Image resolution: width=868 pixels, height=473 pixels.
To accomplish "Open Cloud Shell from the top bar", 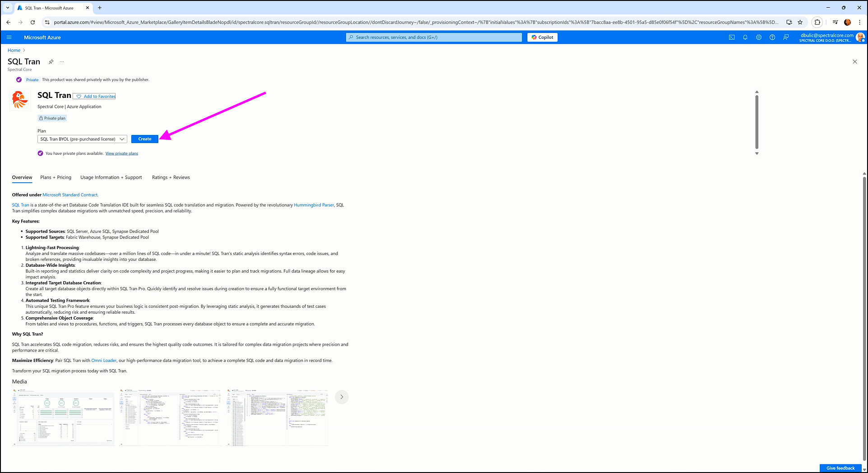I will 732,37.
